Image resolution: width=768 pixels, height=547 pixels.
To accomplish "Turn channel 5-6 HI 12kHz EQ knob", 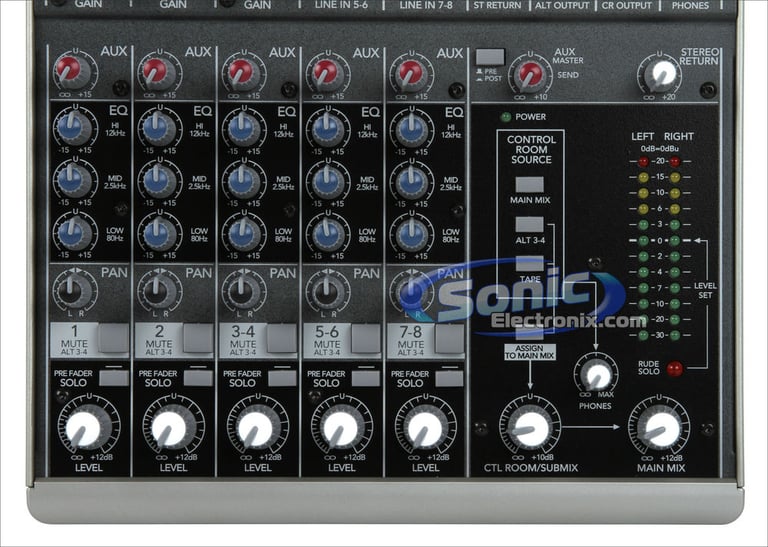I will click(x=327, y=130).
